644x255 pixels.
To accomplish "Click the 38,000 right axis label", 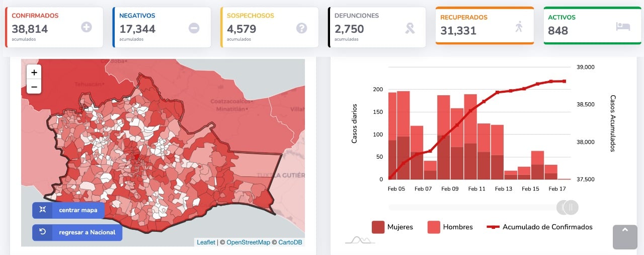I will 585,142.
